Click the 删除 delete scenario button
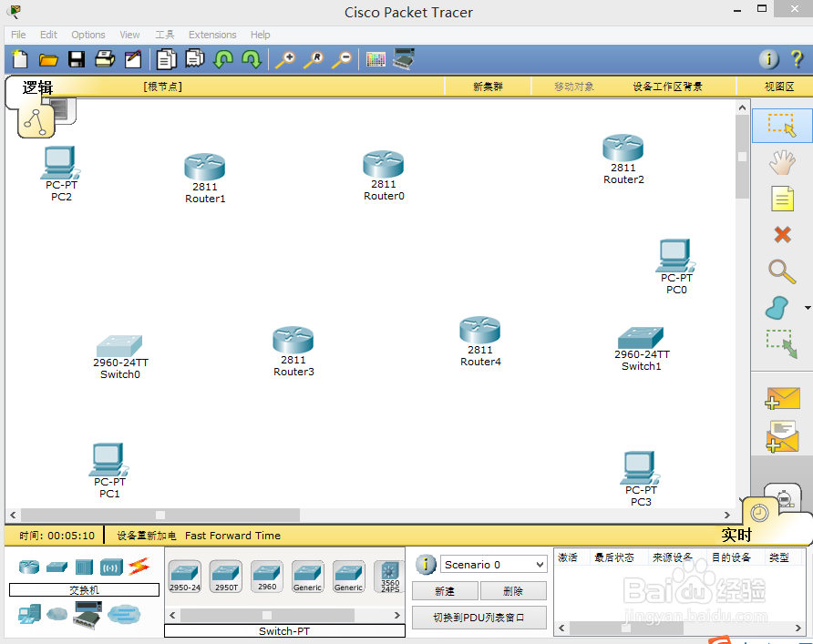 click(x=513, y=591)
